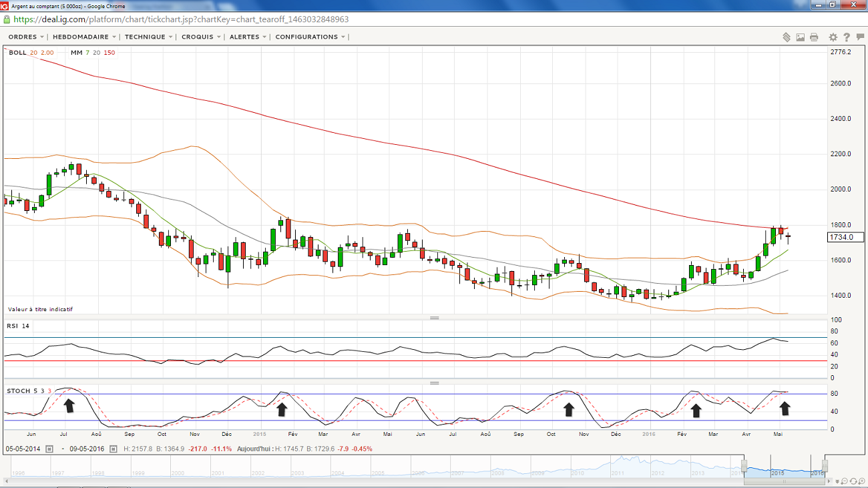Open the ORDRES dropdown menu
The image size is (868, 488).
pyautogui.click(x=26, y=37)
